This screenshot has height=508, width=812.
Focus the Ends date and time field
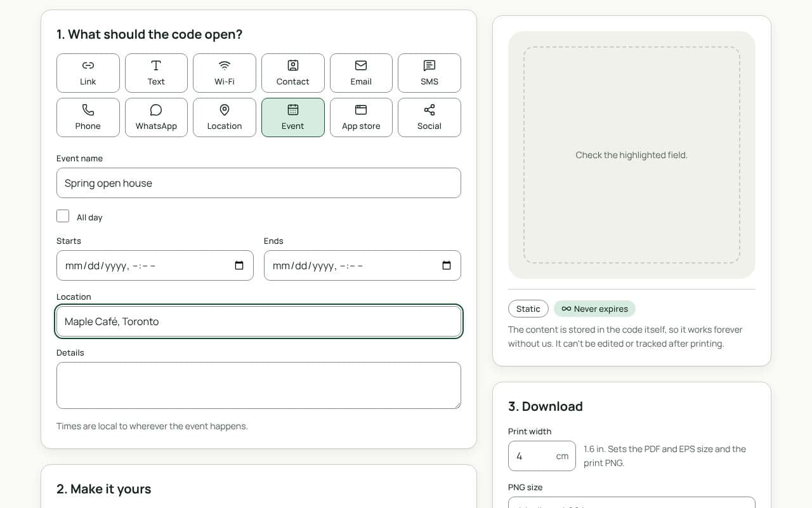pos(362,265)
